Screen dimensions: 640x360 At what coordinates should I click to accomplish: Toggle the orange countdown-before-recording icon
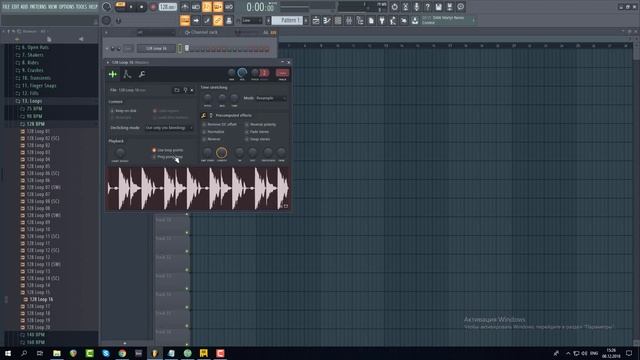tap(207, 7)
